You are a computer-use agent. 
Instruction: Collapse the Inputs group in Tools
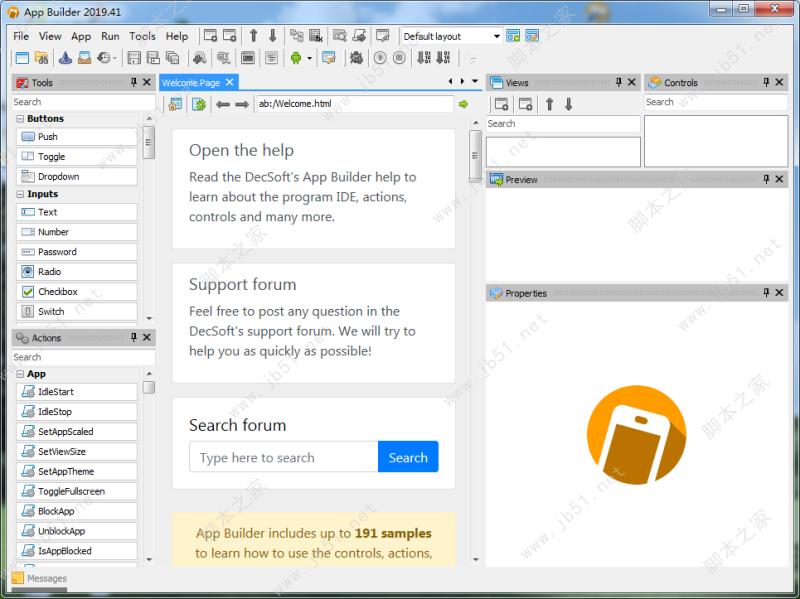[20, 194]
